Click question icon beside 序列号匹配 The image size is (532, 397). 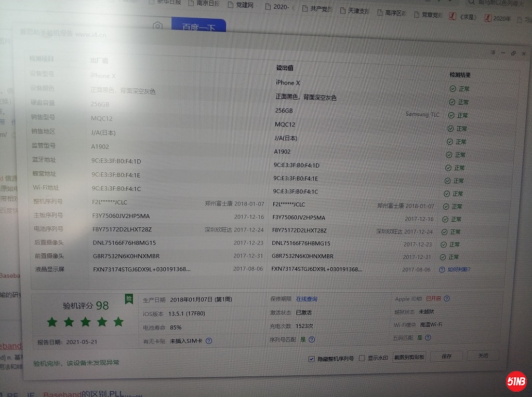pyautogui.click(x=312, y=339)
